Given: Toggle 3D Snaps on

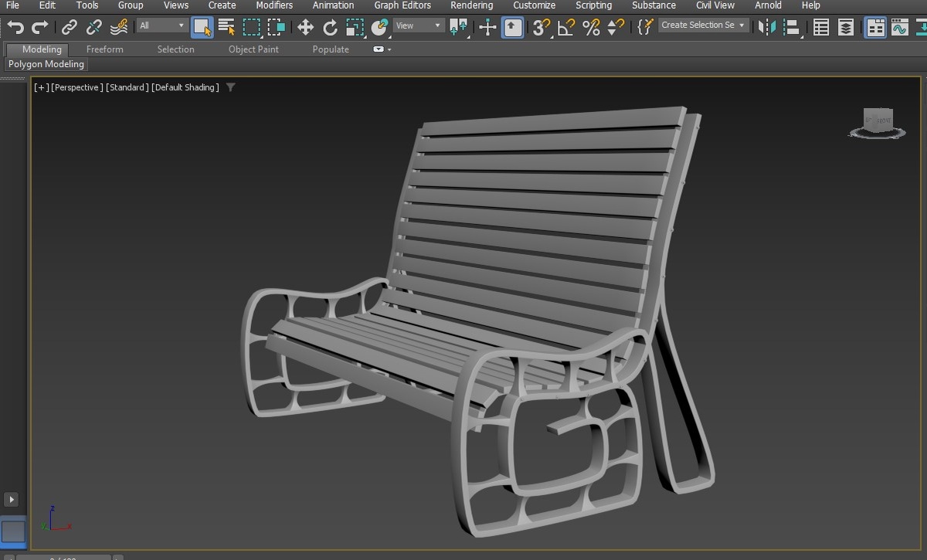Looking at the screenshot, I should coord(542,27).
